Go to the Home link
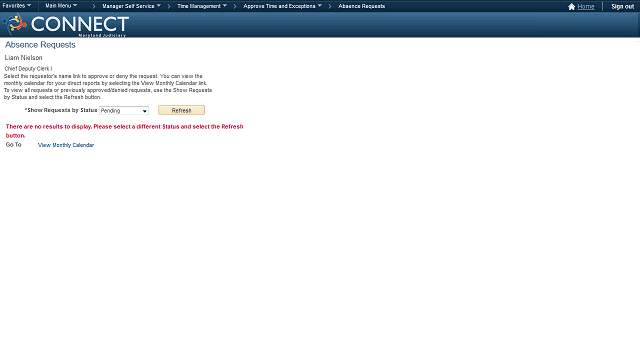640x360 pixels. tap(586, 7)
